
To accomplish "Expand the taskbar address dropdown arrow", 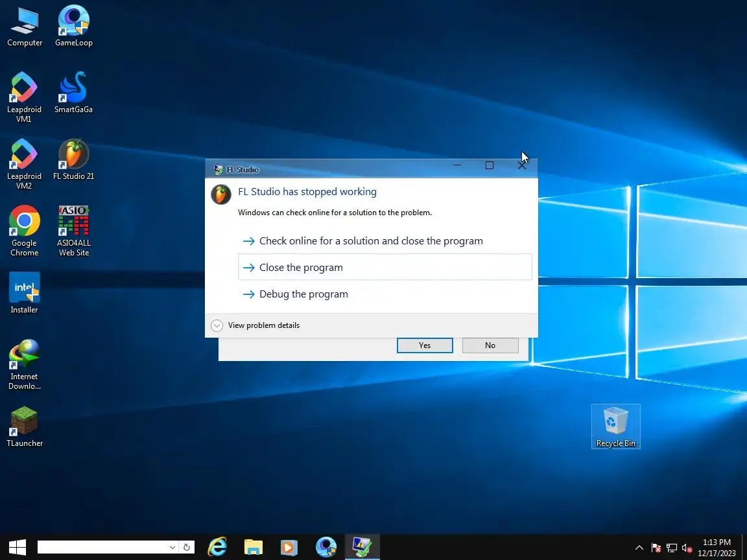I will 172,547.
